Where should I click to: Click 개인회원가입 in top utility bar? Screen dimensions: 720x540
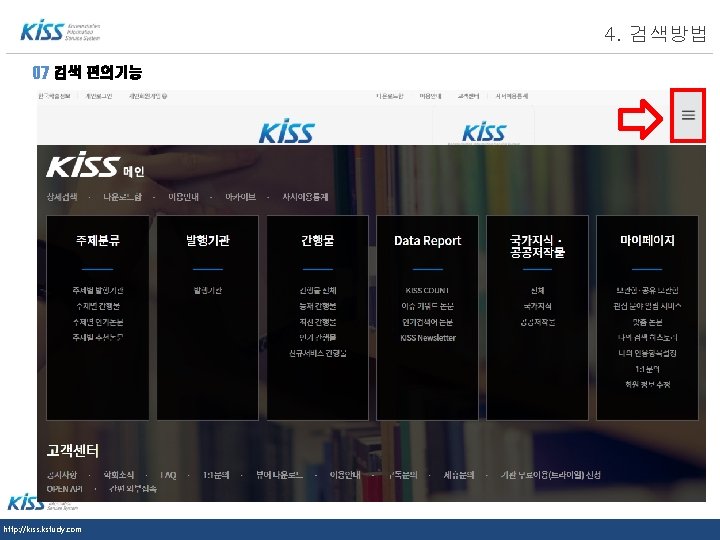pos(148,96)
